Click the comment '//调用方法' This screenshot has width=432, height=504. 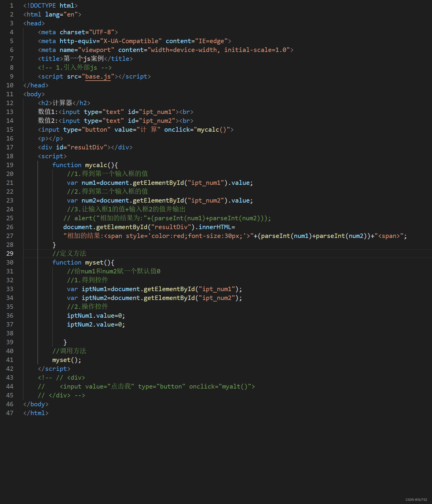(x=69, y=351)
